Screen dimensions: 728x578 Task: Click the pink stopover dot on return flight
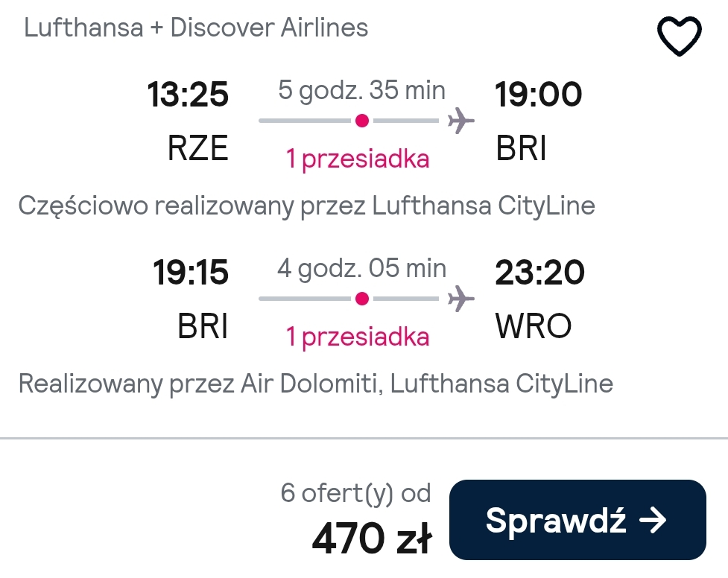pyautogui.click(x=362, y=299)
